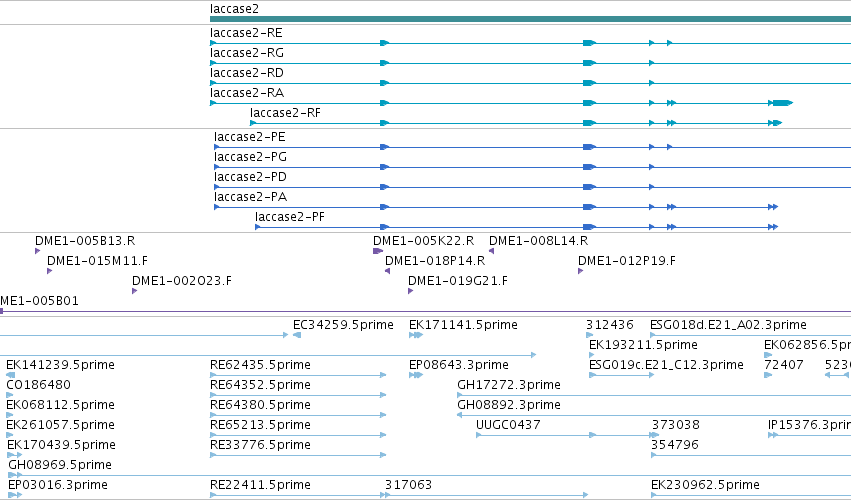The width and height of the screenshot is (851, 500).
Task: Click the DME1-005K22.R purple feature glyph
Action: (x=378, y=251)
